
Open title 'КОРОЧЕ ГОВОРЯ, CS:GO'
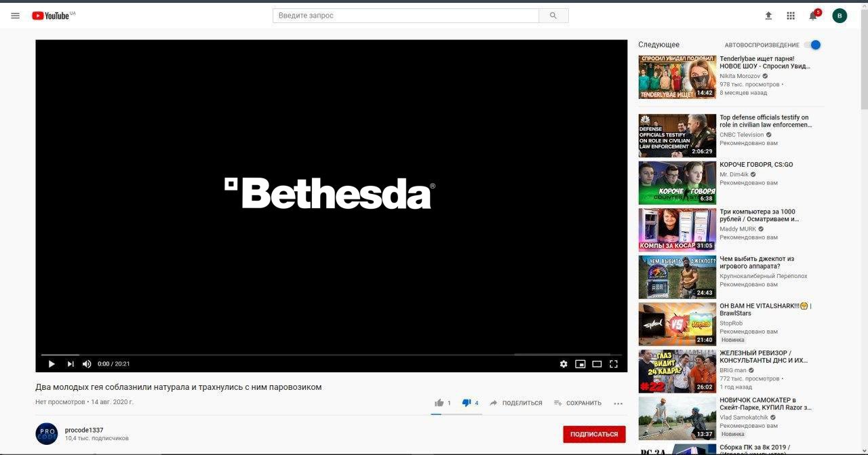pyautogui.click(x=756, y=165)
